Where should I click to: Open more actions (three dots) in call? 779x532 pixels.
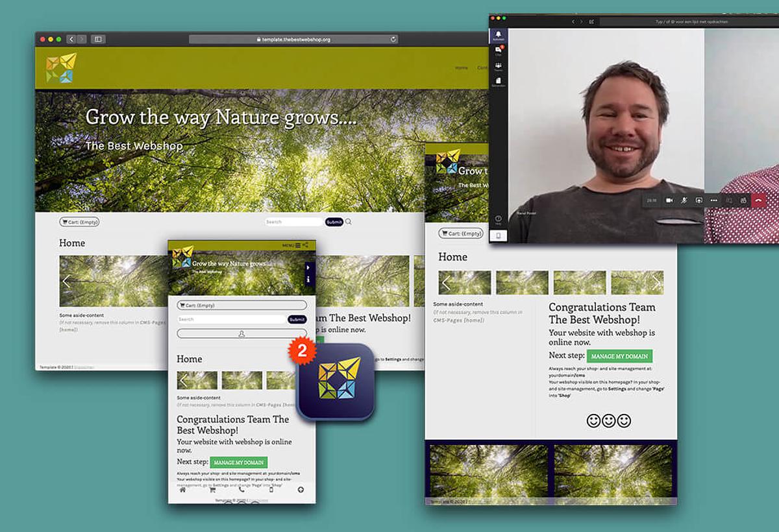[x=714, y=200]
